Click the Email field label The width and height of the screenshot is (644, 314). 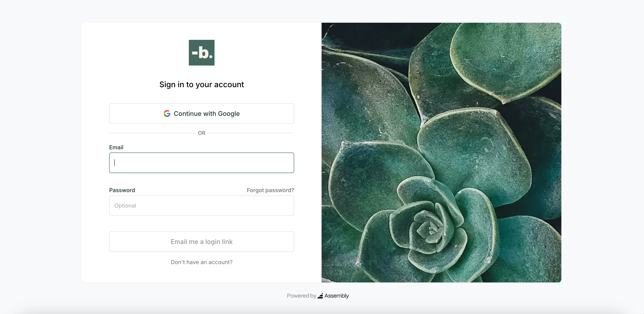[x=116, y=147]
